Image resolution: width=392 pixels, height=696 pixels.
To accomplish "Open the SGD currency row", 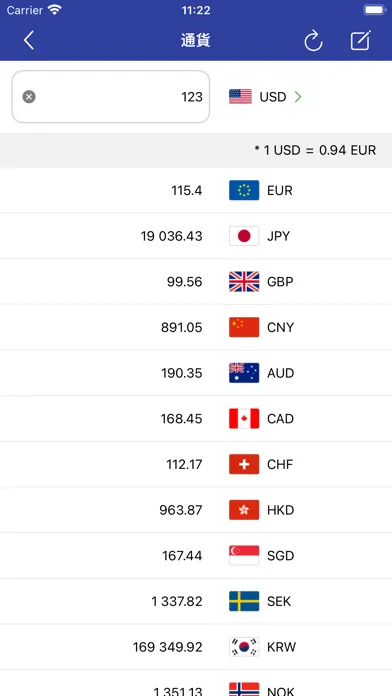I will [x=196, y=555].
